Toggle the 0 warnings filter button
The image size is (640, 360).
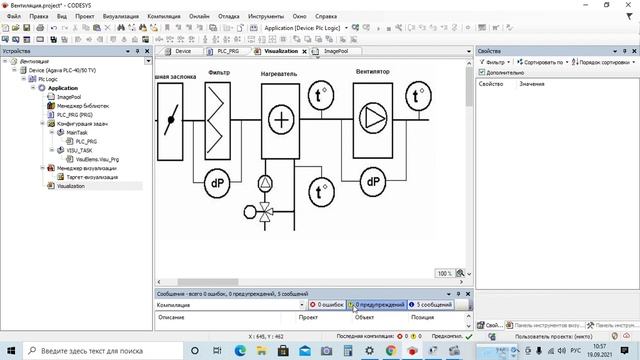pos(377,304)
